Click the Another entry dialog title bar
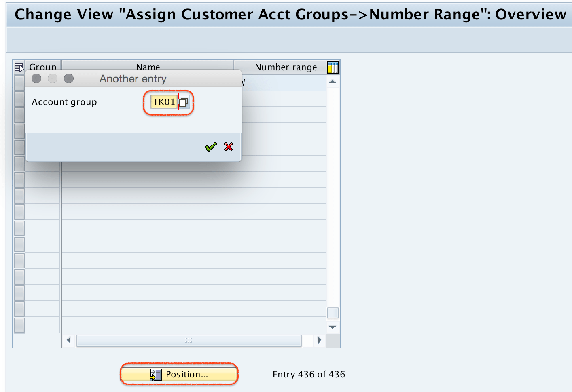Image resolution: width=572 pixels, height=392 pixels. [x=133, y=78]
